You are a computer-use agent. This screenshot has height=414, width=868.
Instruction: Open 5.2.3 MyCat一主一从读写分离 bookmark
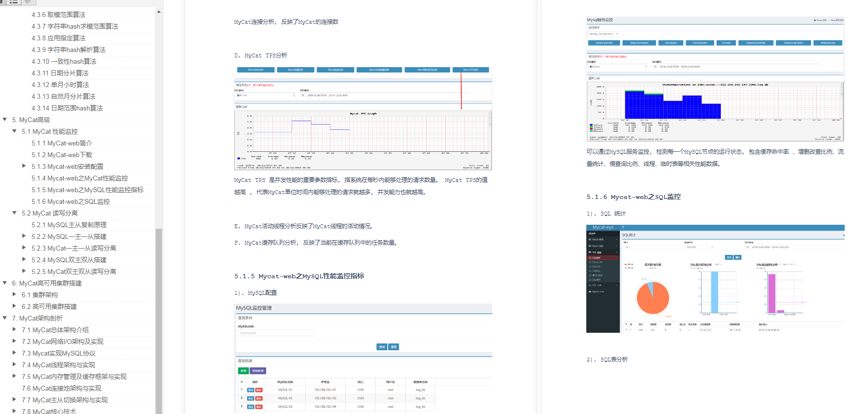coord(74,248)
